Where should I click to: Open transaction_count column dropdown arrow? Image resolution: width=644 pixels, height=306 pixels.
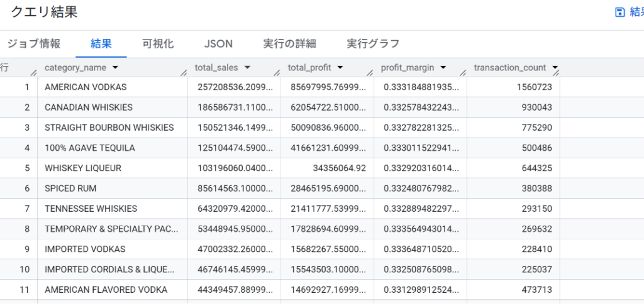554,67
